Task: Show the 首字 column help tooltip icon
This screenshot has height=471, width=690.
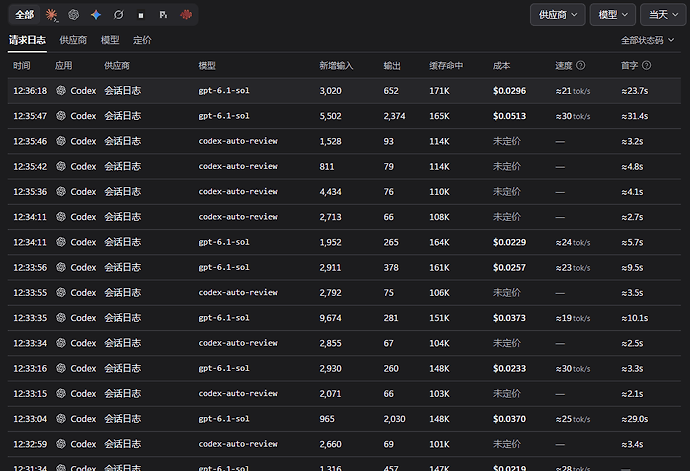Action: (646, 66)
